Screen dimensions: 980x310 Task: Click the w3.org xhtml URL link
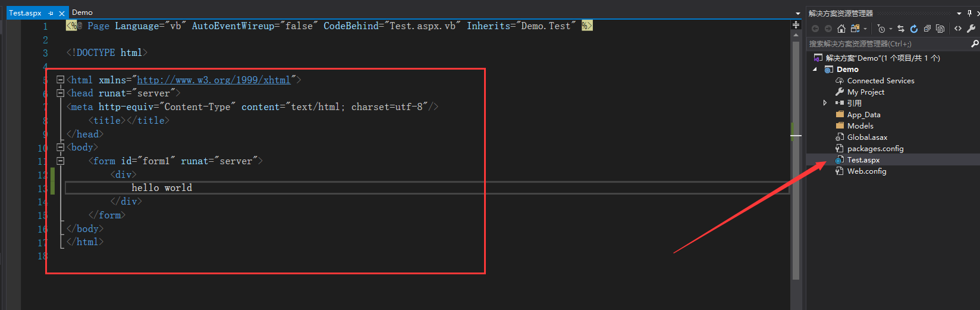(x=213, y=80)
